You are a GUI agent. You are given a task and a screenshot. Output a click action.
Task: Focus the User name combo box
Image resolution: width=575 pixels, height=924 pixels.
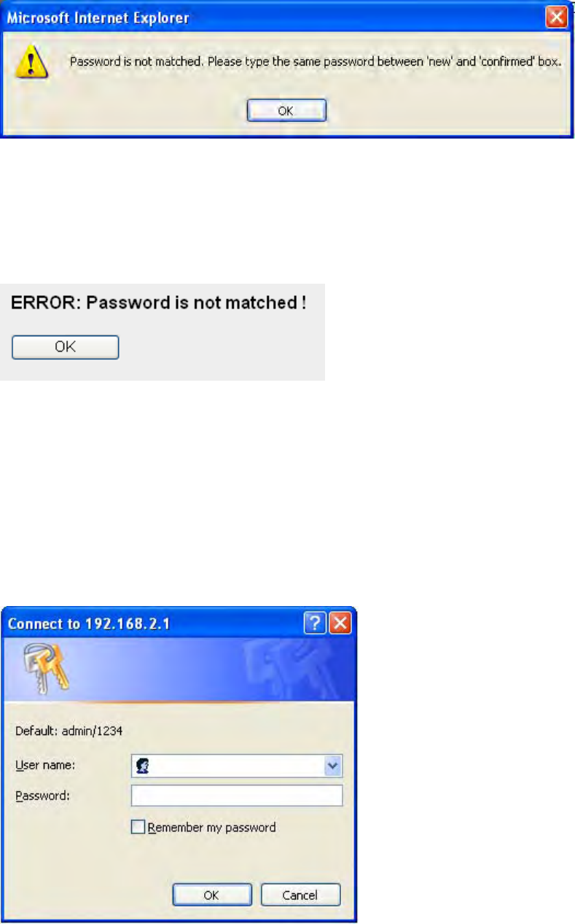pos(237,766)
